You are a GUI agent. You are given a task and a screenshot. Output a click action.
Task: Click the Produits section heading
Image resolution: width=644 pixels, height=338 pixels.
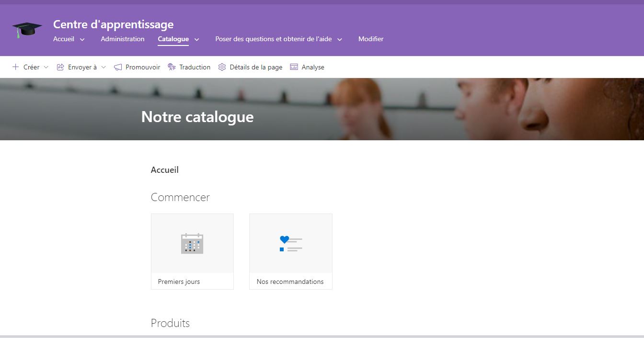pyautogui.click(x=170, y=323)
